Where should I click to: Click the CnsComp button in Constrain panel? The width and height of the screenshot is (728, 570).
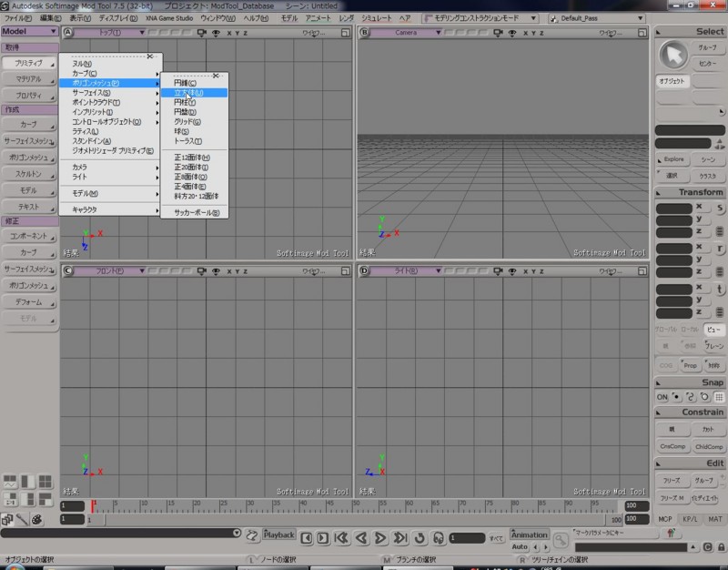[x=672, y=446]
